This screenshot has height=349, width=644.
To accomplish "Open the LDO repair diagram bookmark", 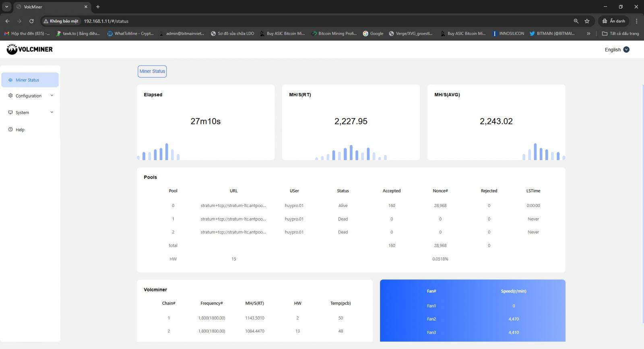I will 232,33.
